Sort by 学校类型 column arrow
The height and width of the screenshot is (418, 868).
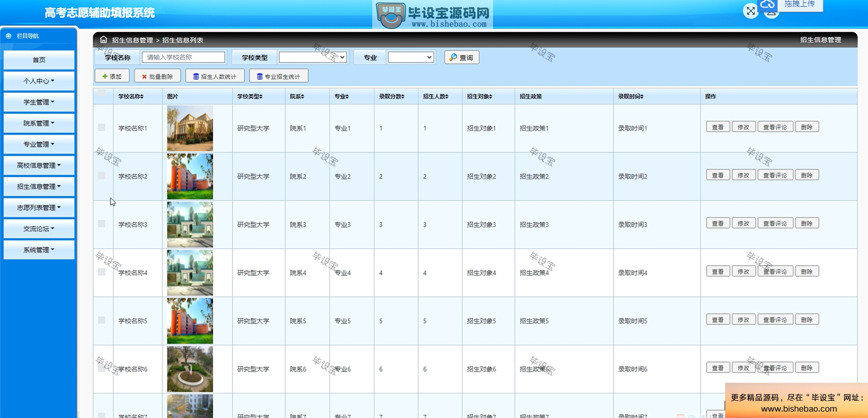(261, 97)
